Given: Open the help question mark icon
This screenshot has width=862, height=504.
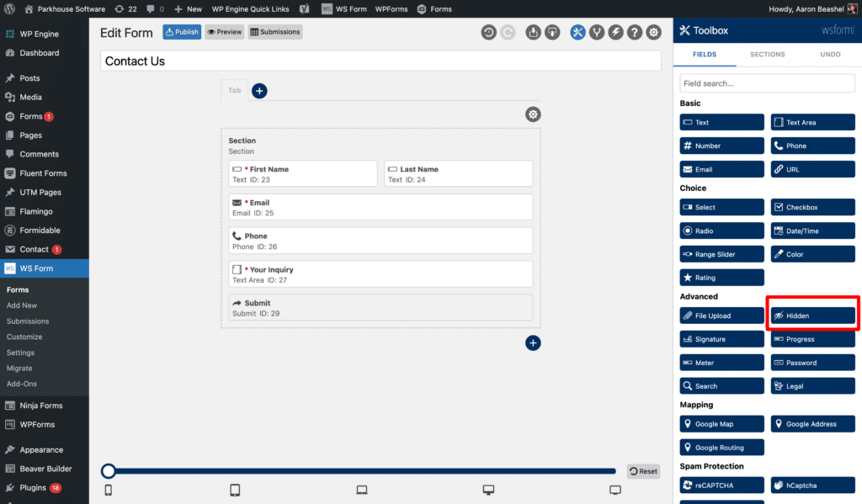Looking at the screenshot, I should [x=635, y=33].
